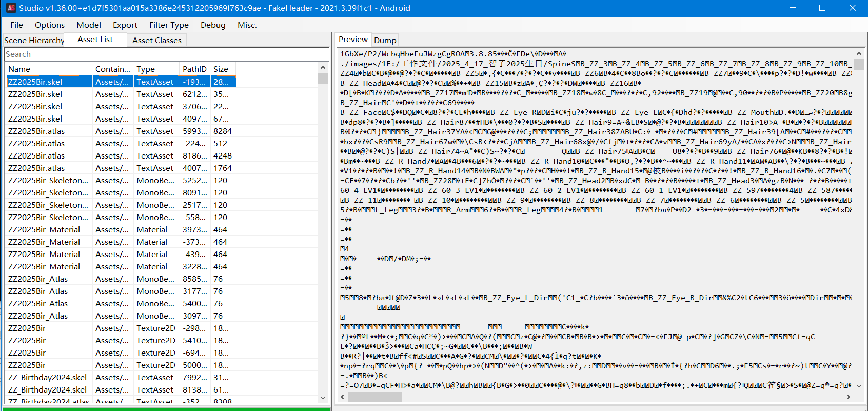Screen dimensions: 868x411
Task: Open the File menu
Action: [16, 25]
